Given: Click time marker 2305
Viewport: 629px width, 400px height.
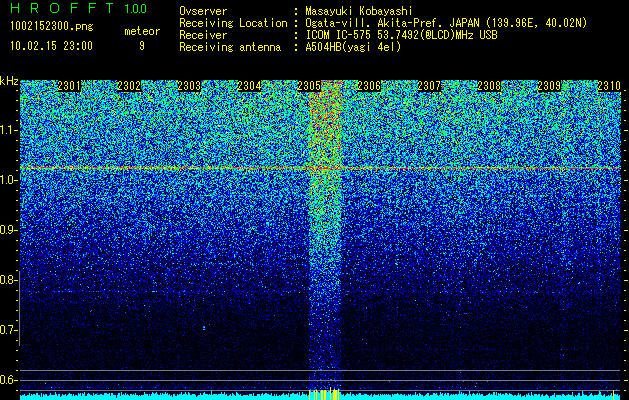Looking at the screenshot, I should point(309,86).
